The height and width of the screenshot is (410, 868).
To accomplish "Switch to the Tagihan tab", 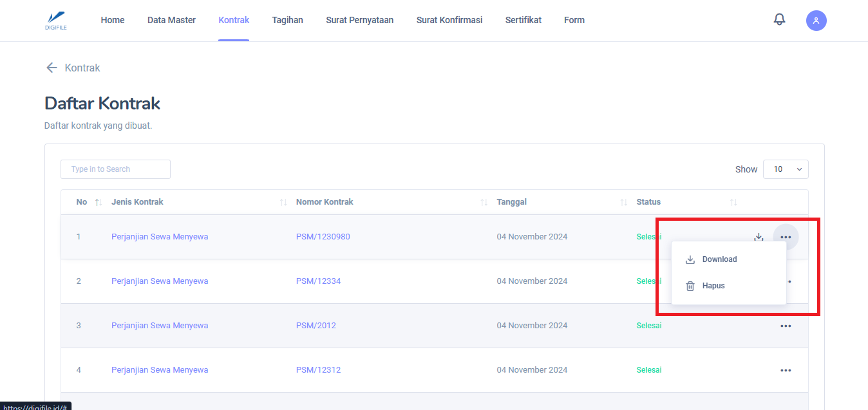I will click(287, 20).
